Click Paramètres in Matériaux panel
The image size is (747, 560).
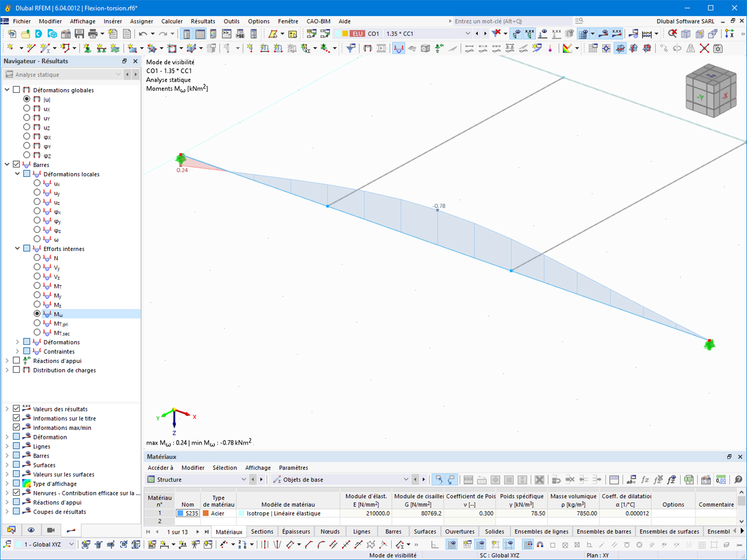pyautogui.click(x=293, y=468)
